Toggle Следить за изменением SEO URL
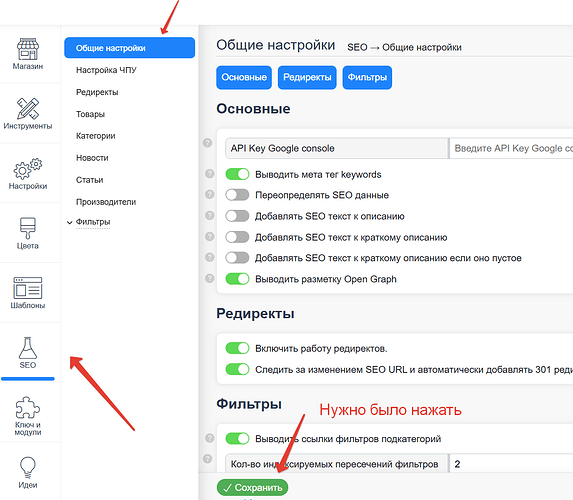Screen dimensions: 573x500 237,369
